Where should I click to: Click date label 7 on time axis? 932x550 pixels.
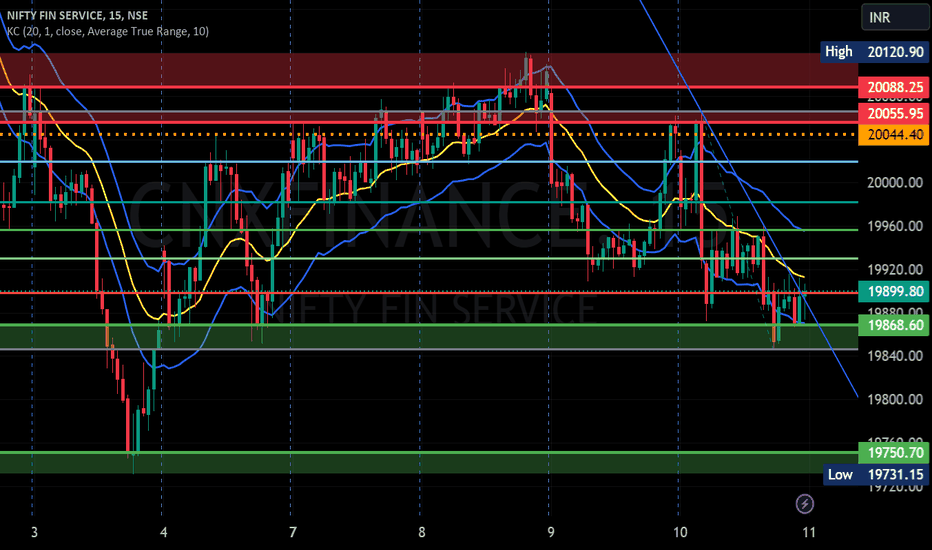[292, 532]
